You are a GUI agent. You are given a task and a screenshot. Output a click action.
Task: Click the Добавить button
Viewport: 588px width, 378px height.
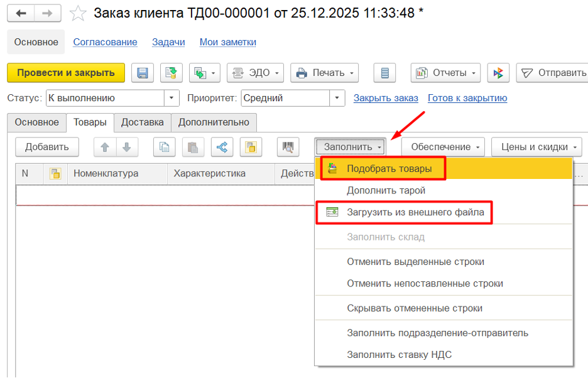point(46,147)
